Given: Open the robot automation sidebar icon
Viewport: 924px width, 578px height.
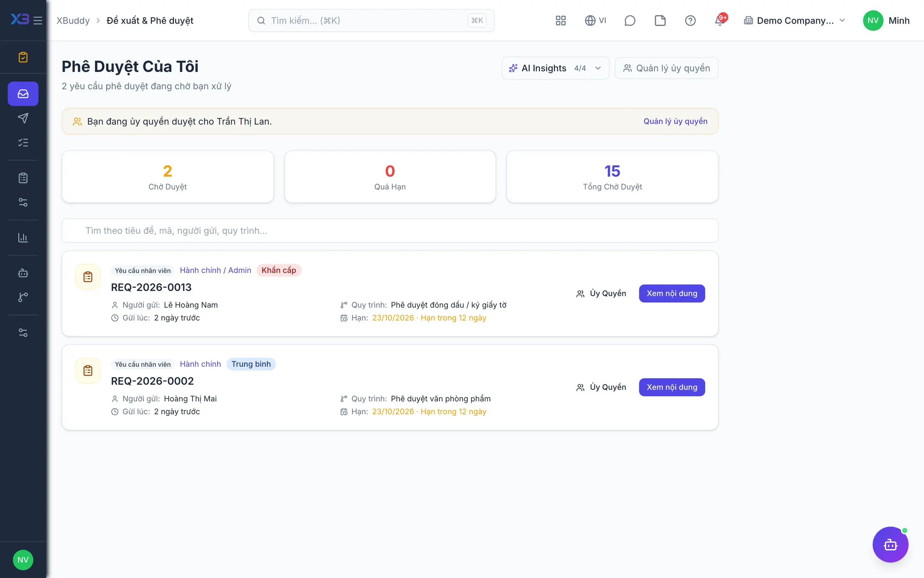Looking at the screenshot, I should tap(23, 273).
